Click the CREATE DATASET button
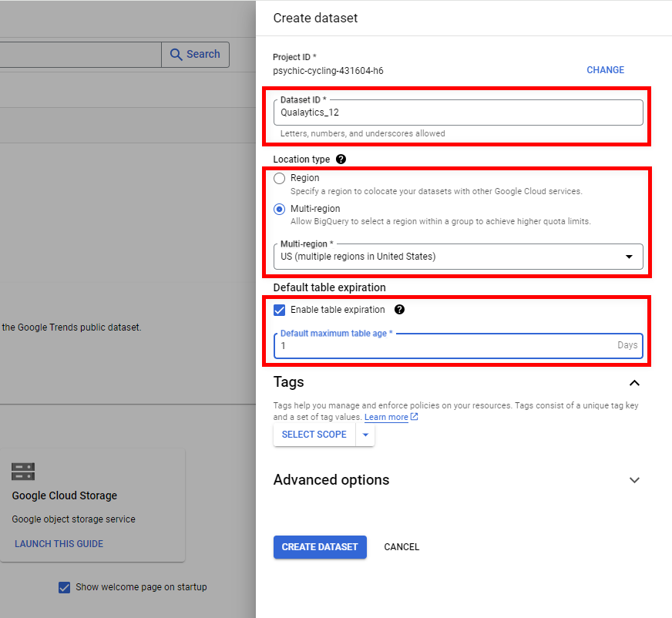This screenshot has width=672, height=618. point(320,546)
